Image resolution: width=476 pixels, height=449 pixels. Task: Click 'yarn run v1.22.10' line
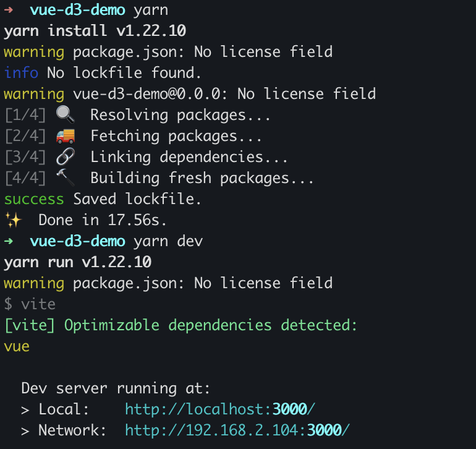pyautogui.click(x=77, y=262)
